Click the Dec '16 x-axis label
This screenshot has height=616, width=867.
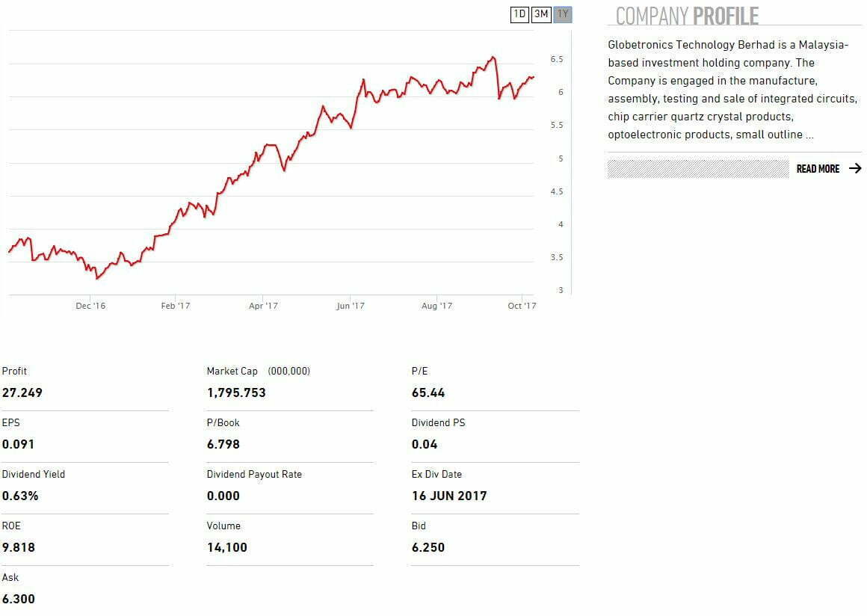point(90,306)
